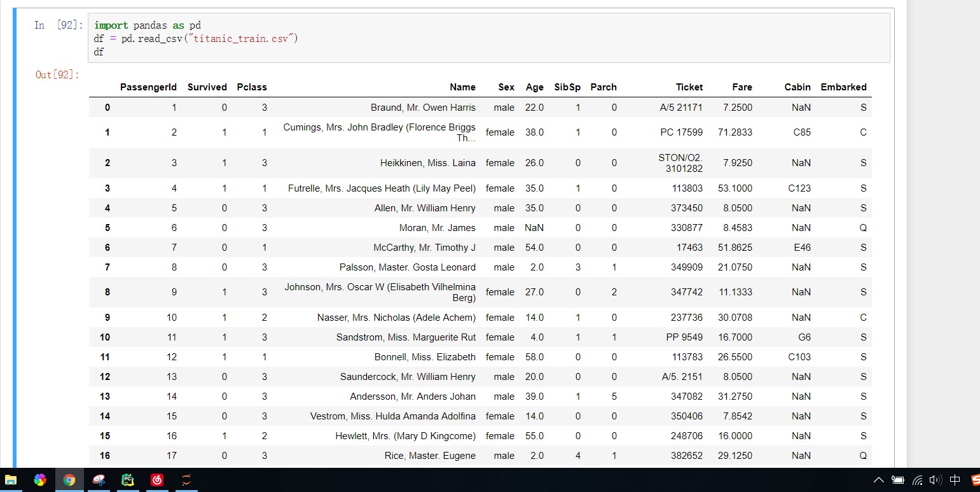Toggle the Chinese input method indicator

coord(955,480)
